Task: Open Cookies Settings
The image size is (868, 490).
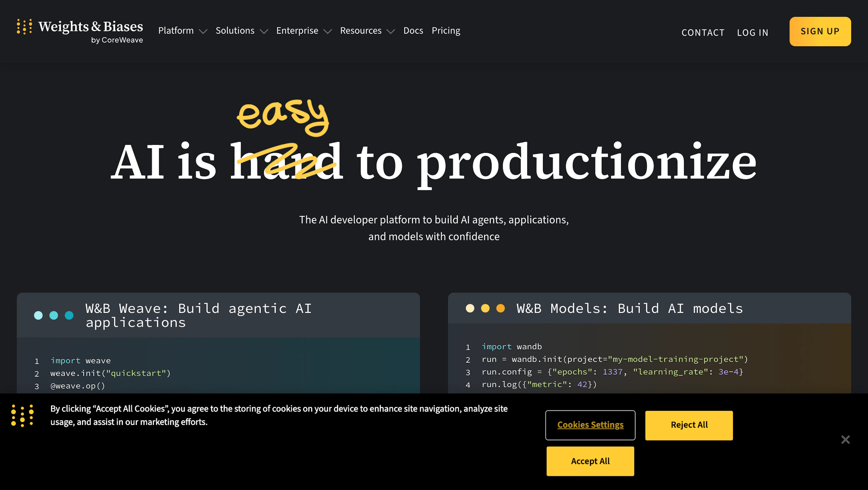Action: (590, 425)
